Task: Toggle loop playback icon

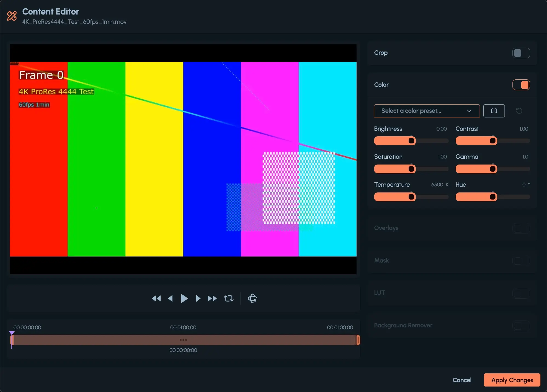Action: click(x=229, y=298)
